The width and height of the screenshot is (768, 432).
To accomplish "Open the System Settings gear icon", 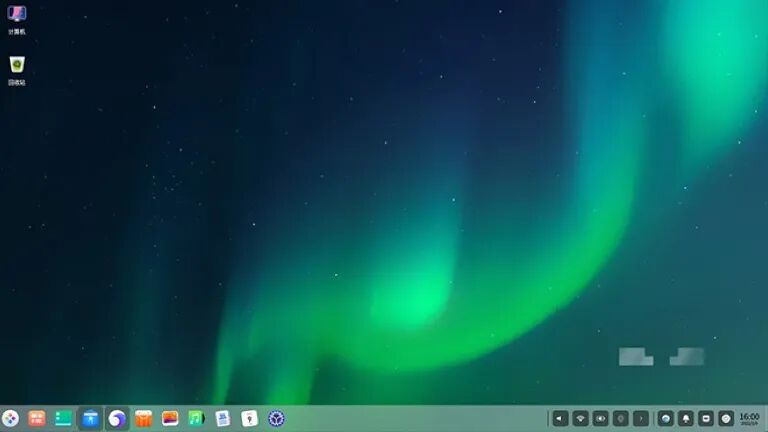I will [x=276, y=418].
